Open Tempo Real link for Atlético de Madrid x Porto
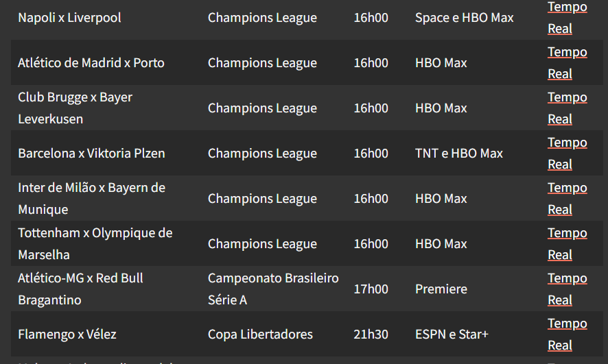The height and width of the screenshot is (364, 608). (567, 63)
